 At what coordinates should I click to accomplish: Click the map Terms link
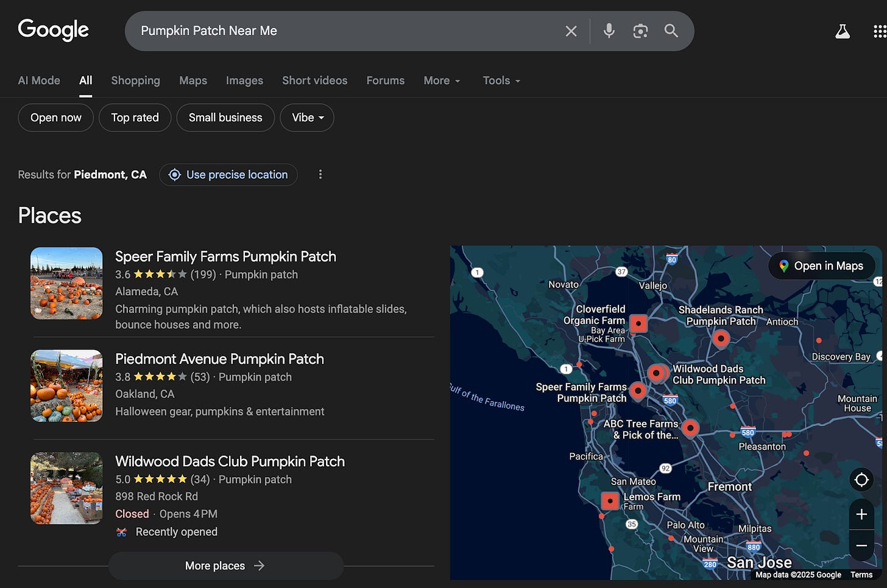tap(861, 575)
